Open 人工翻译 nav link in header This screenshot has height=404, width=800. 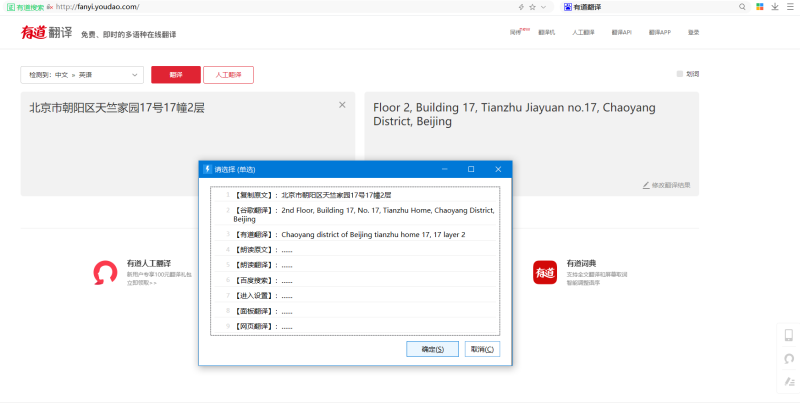tap(583, 33)
